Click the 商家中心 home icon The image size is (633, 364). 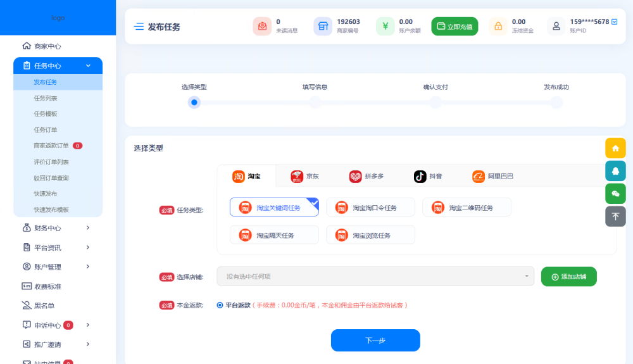pos(27,46)
